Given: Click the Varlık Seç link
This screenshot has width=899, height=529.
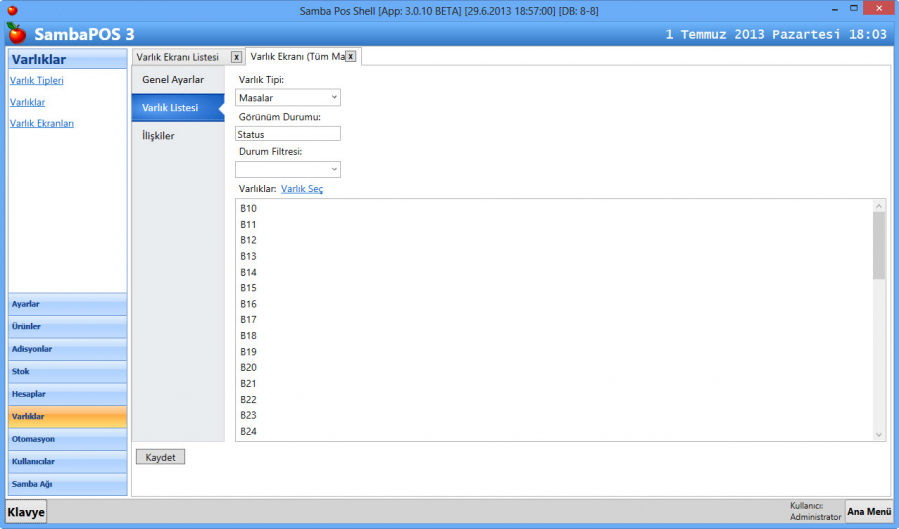Looking at the screenshot, I should point(302,188).
